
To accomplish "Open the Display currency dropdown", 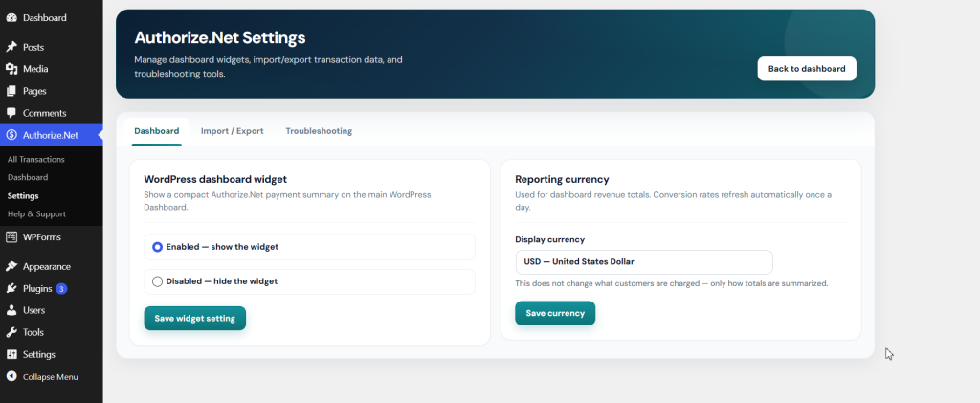I will point(644,262).
